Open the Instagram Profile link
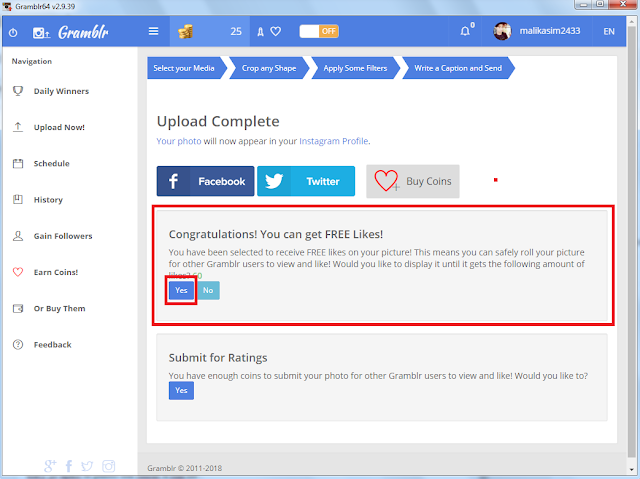The height and width of the screenshot is (479, 640). click(333, 141)
